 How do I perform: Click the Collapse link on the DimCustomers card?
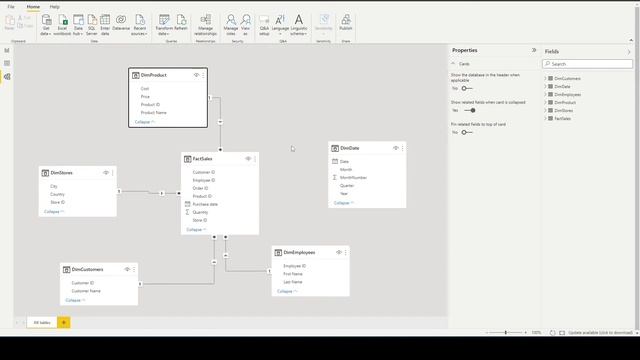(75, 300)
